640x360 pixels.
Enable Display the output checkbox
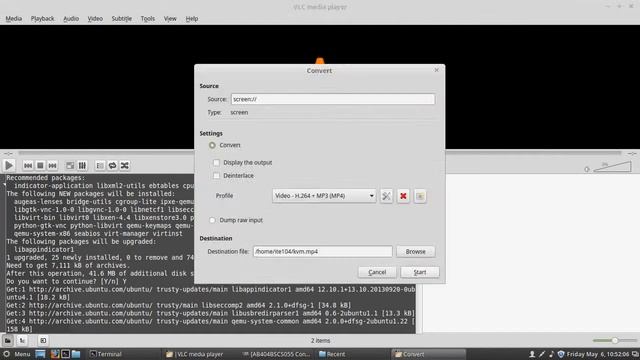pos(216,162)
